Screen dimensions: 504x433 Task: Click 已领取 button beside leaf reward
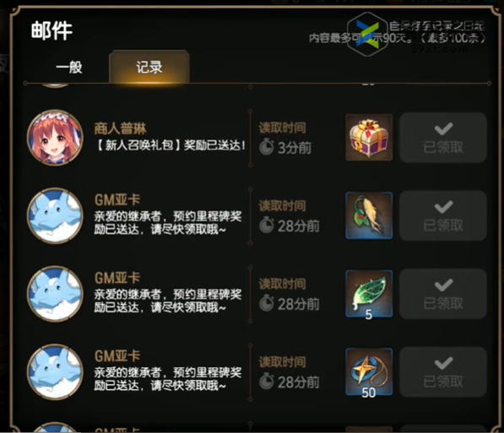pyautogui.click(x=443, y=294)
